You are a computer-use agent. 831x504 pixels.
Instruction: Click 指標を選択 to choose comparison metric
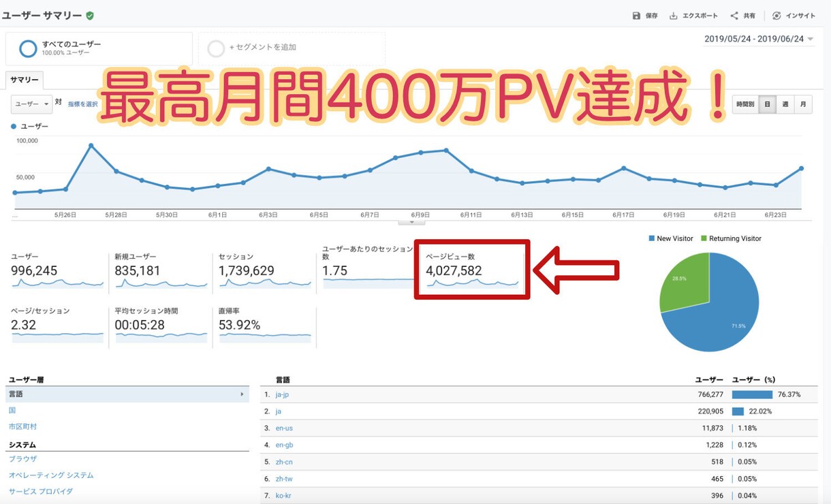[83, 104]
